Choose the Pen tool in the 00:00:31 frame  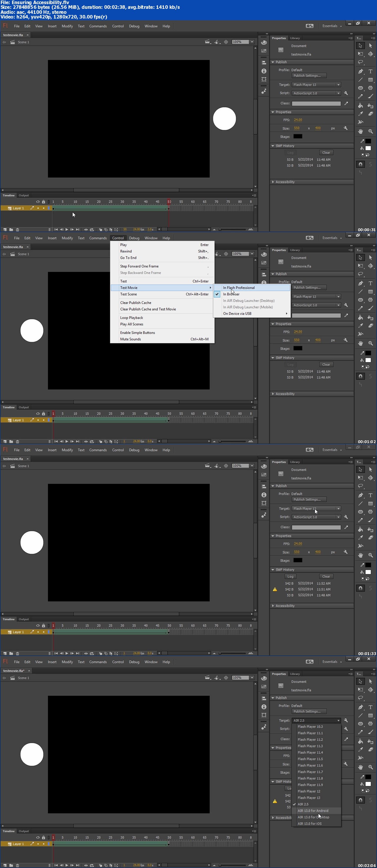(x=361, y=71)
